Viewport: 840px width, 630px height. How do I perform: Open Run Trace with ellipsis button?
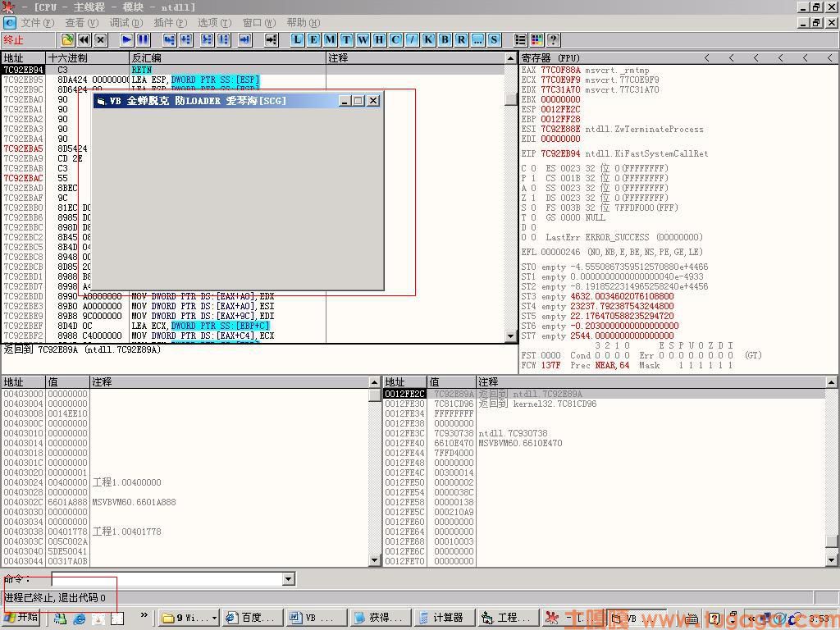click(x=478, y=39)
